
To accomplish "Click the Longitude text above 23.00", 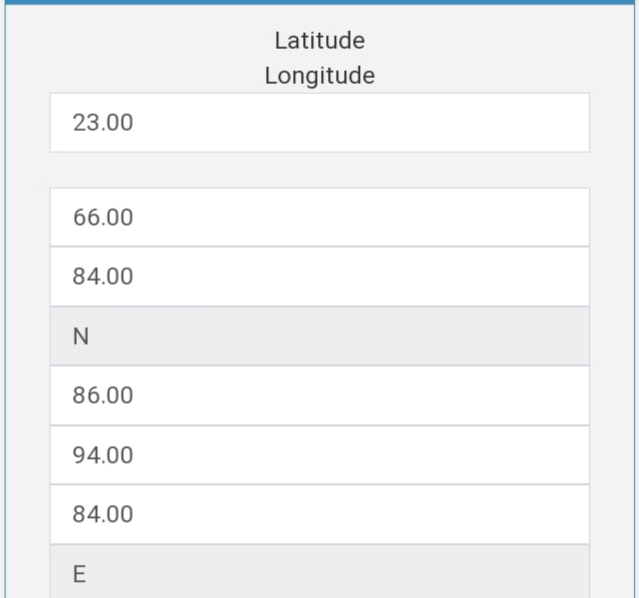I will pyautogui.click(x=319, y=76).
